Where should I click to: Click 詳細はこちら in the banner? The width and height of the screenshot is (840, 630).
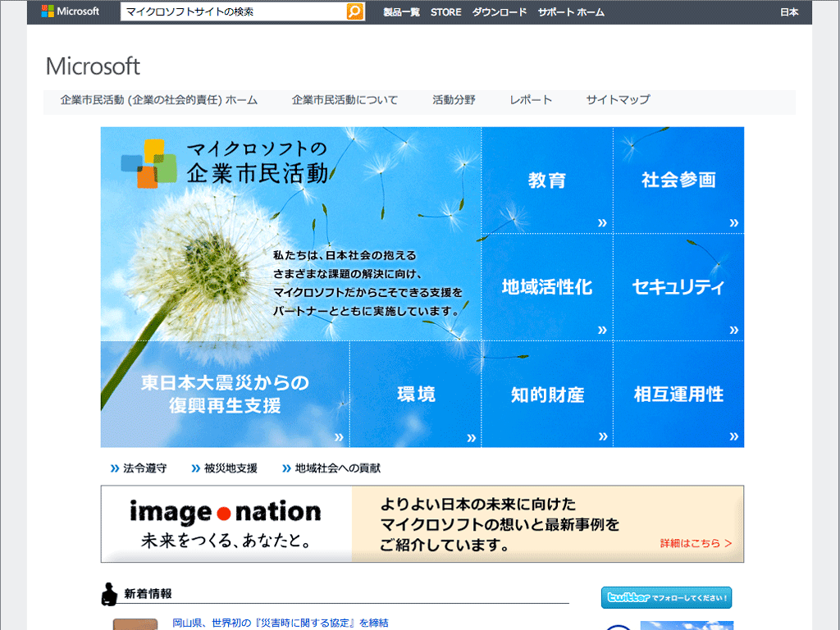[x=696, y=543]
